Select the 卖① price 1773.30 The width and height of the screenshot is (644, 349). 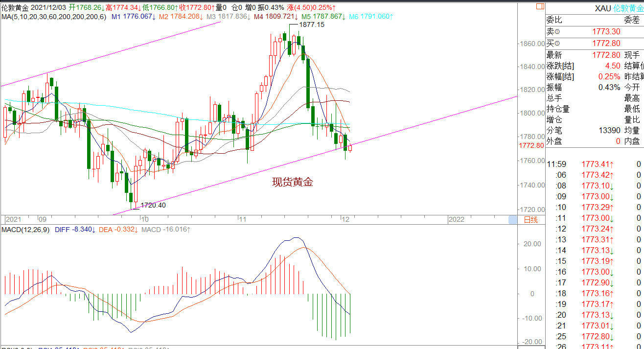(x=606, y=31)
